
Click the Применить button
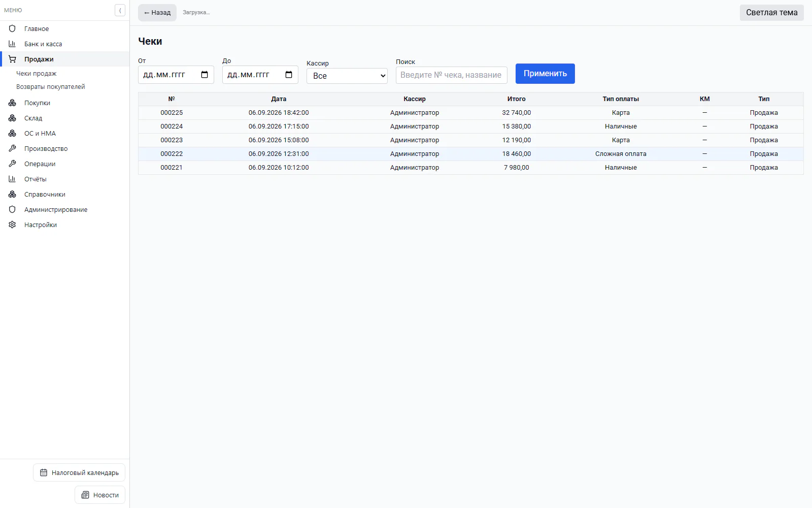point(545,74)
